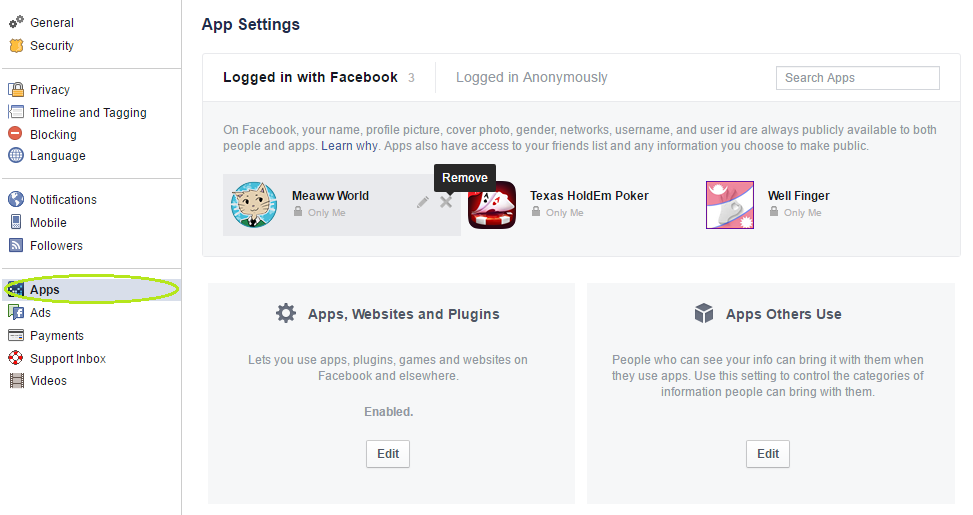Viewport: 973px width, 515px height.
Task: Open Followers settings
Action: tap(56, 245)
